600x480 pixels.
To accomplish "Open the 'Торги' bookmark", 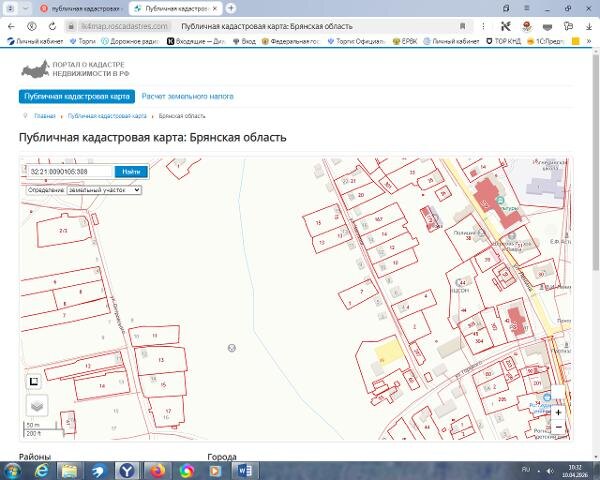I will pyautogui.click(x=83, y=41).
